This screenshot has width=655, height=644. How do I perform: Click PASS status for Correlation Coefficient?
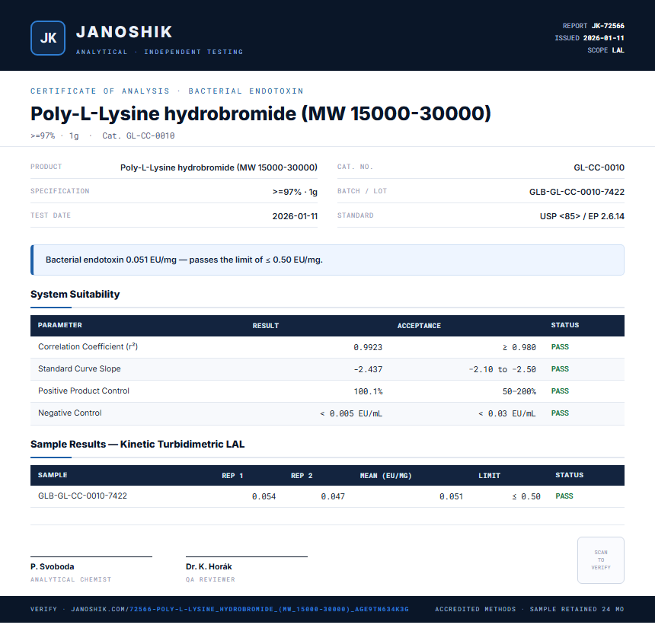(x=560, y=346)
